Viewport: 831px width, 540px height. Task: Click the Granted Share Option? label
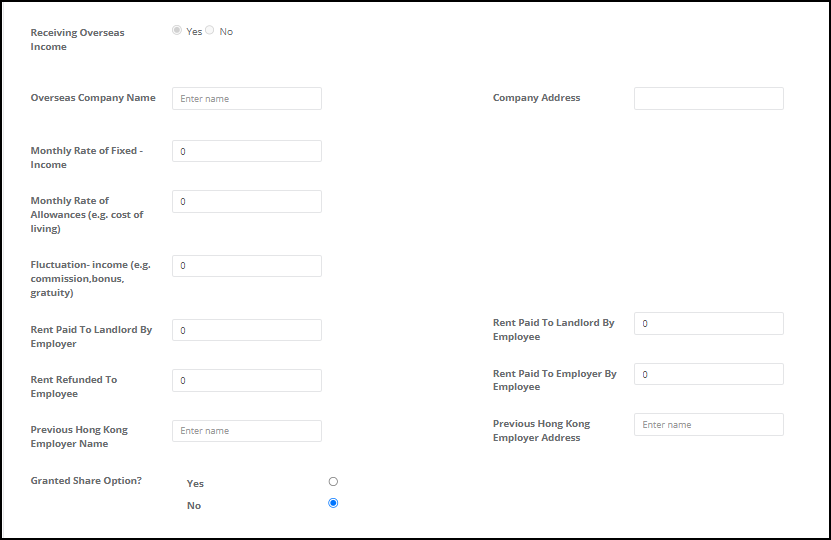click(86, 481)
